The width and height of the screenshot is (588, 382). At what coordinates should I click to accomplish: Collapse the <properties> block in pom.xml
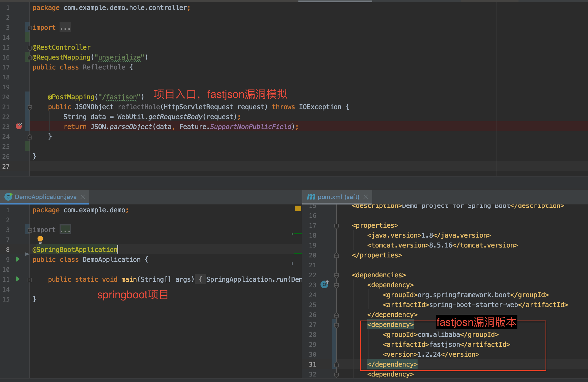pyautogui.click(x=336, y=226)
